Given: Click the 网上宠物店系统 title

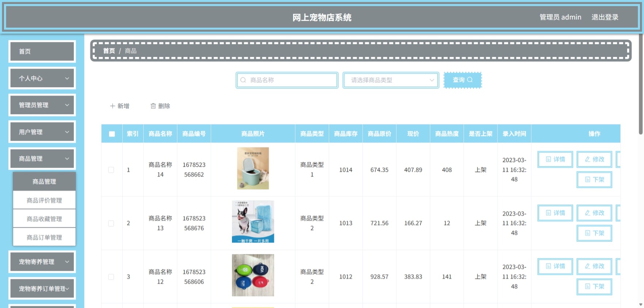Looking at the screenshot, I should 322,18.
